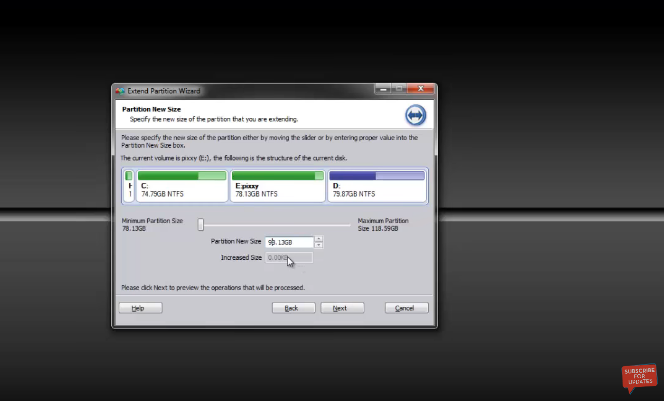Select the E:pixxy 78.13GB partition block
Image resolution: width=664 pixels, height=401 pixels.
[277, 185]
